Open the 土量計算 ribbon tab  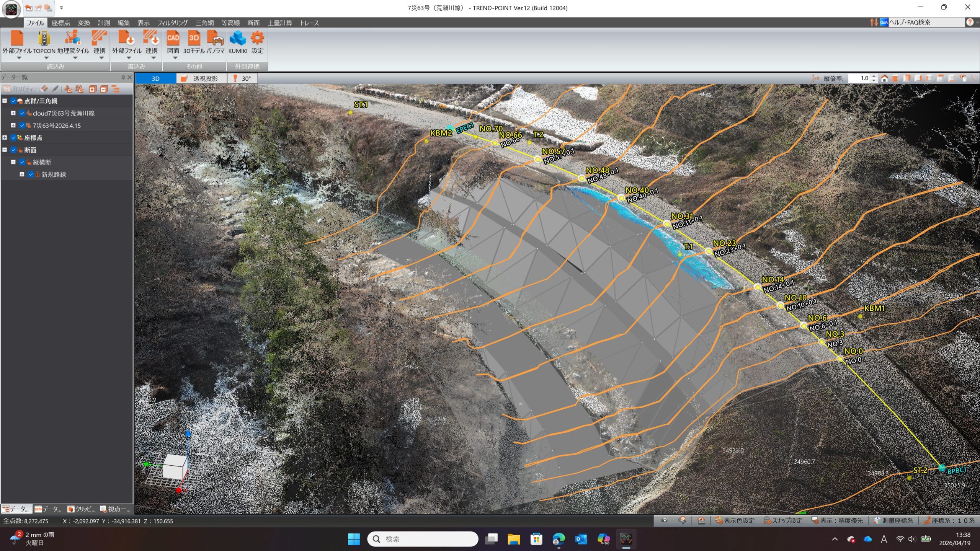point(279,23)
